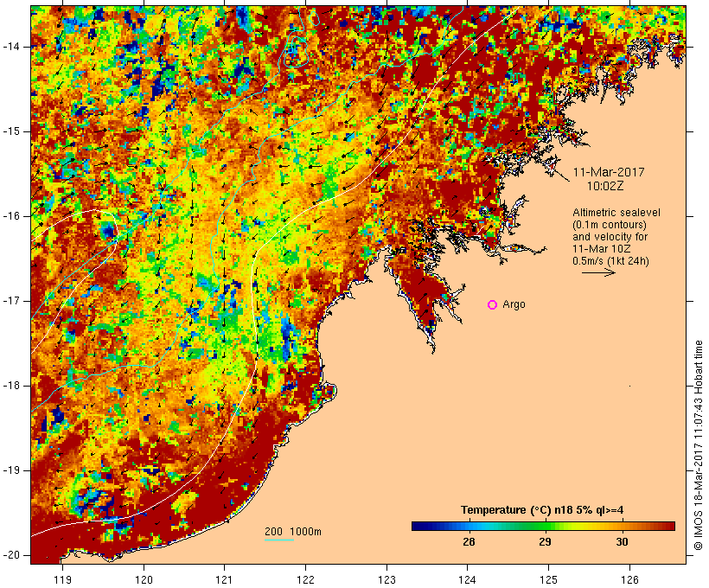The height and width of the screenshot is (588, 709).
Task: Click the 'Temperature (°C) n18 5% ql>=4' title
Action: point(542,510)
